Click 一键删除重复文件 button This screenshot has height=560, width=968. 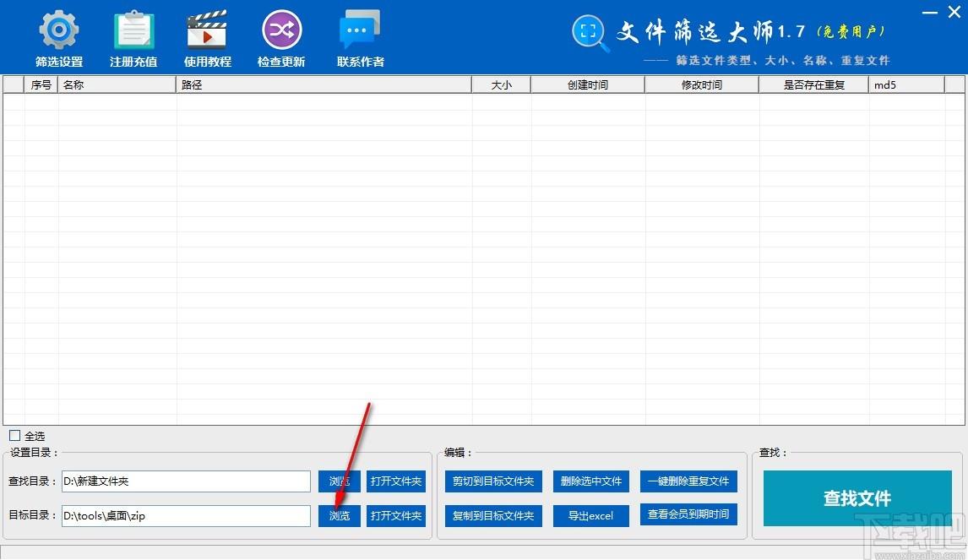[x=688, y=481]
